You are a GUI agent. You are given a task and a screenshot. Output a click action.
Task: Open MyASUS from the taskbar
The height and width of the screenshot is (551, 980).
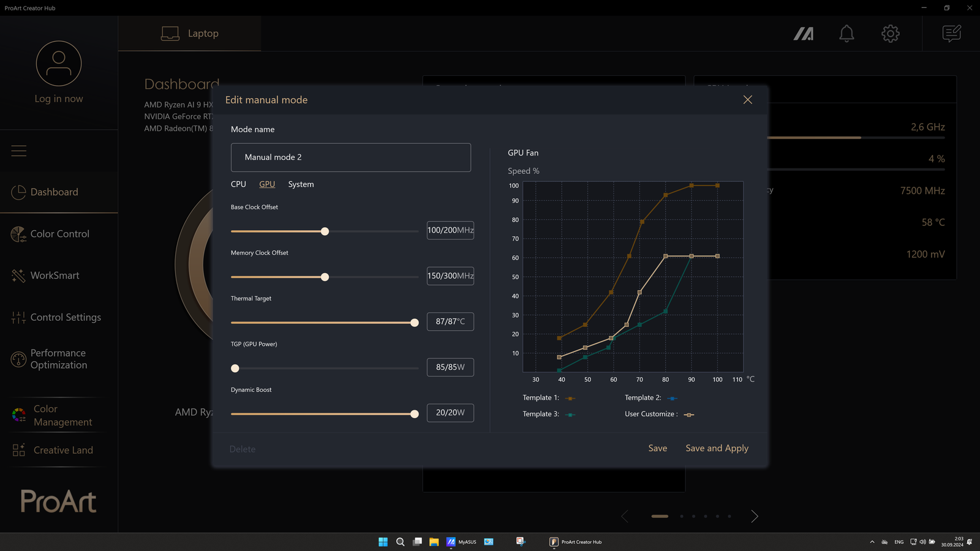tap(462, 542)
